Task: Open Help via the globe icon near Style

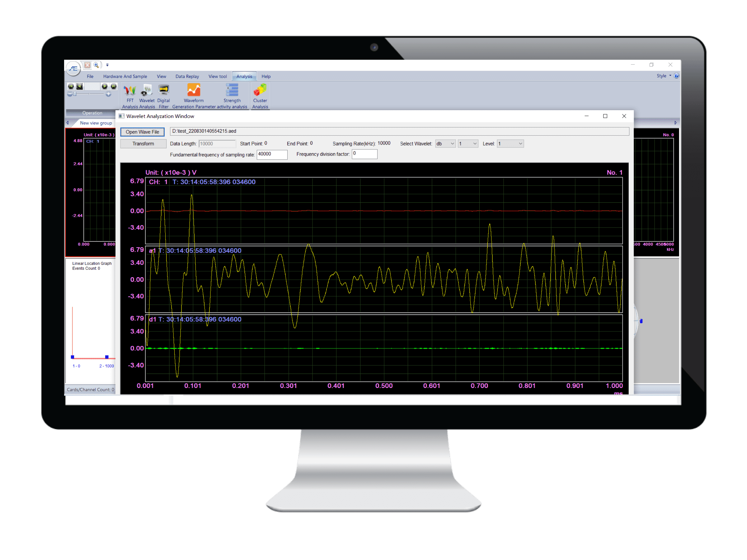Action: pos(677,76)
